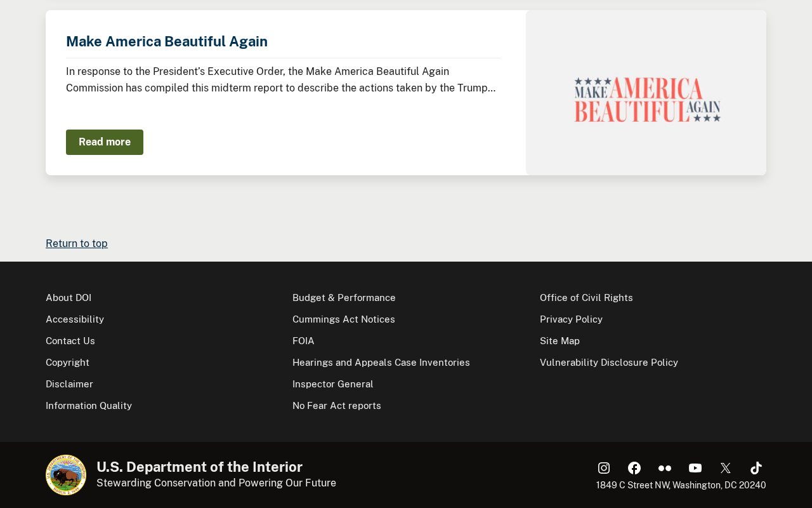Open the Site Map link
The image size is (812, 508).
(560, 341)
